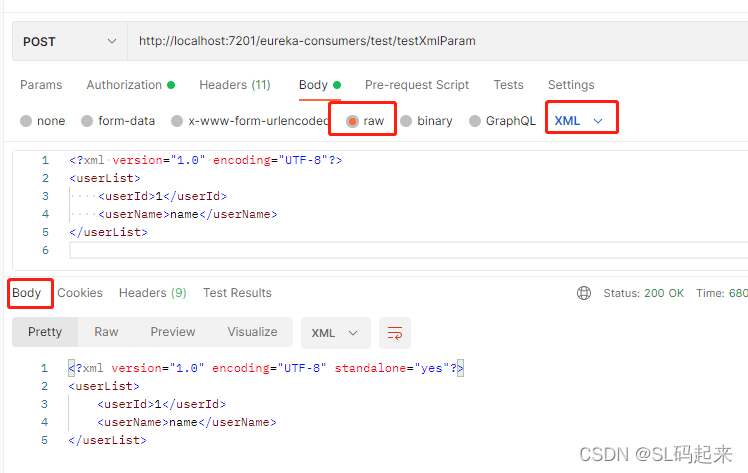Expand the response XML format dropdown
The height and width of the screenshot is (473, 748).
pyautogui.click(x=335, y=332)
